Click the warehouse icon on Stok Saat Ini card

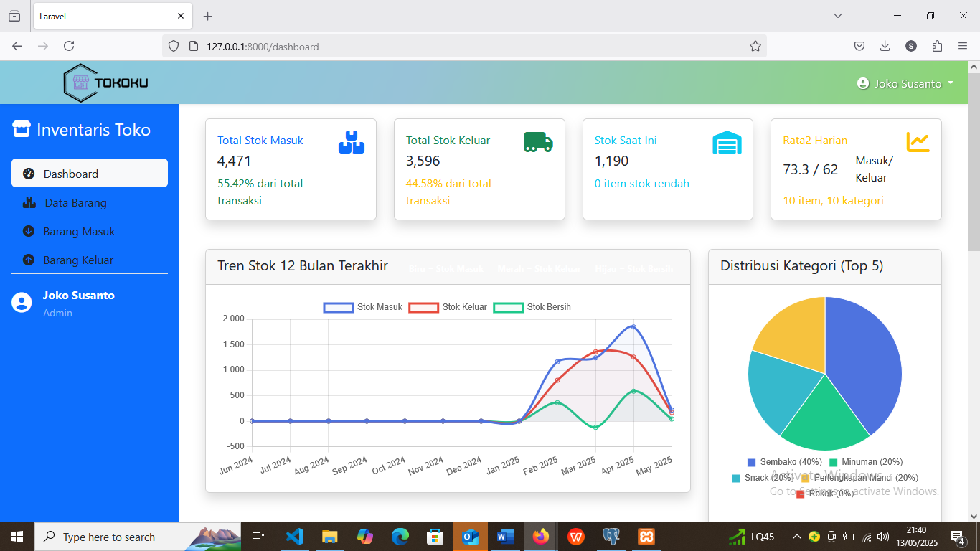727,142
